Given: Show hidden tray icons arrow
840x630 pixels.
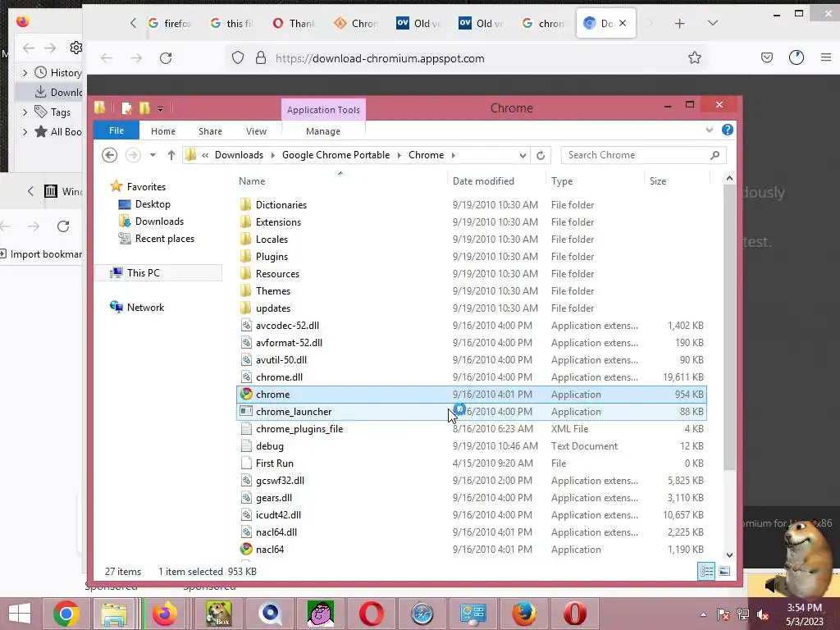Looking at the screenshot, I should (x=703, y=614).
